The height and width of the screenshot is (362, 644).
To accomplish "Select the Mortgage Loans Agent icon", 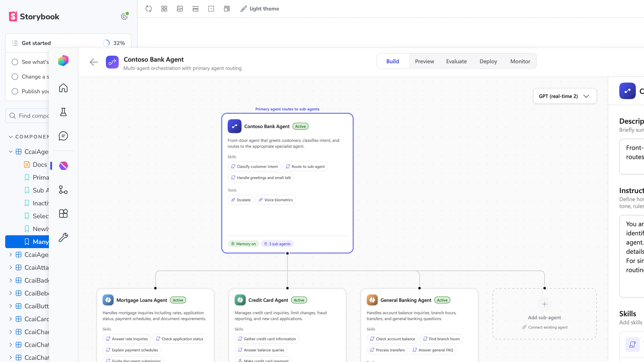I will coord(108,300).
